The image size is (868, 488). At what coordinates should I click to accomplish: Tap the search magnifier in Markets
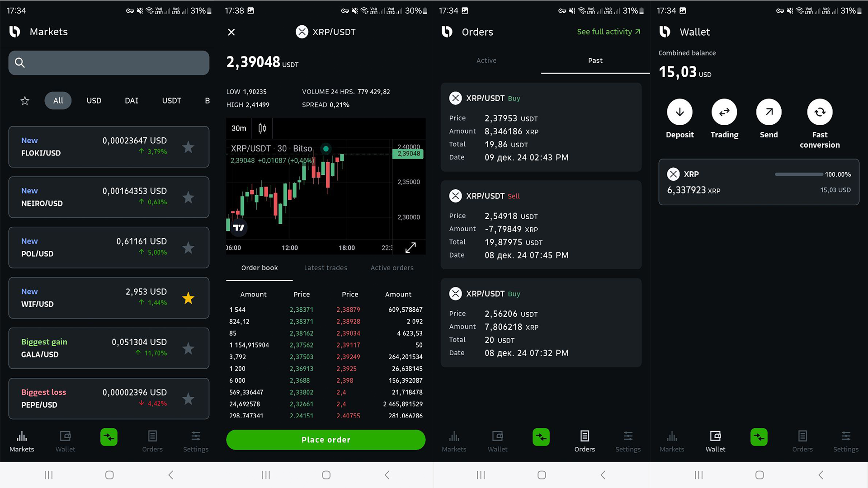coord(20,63)
